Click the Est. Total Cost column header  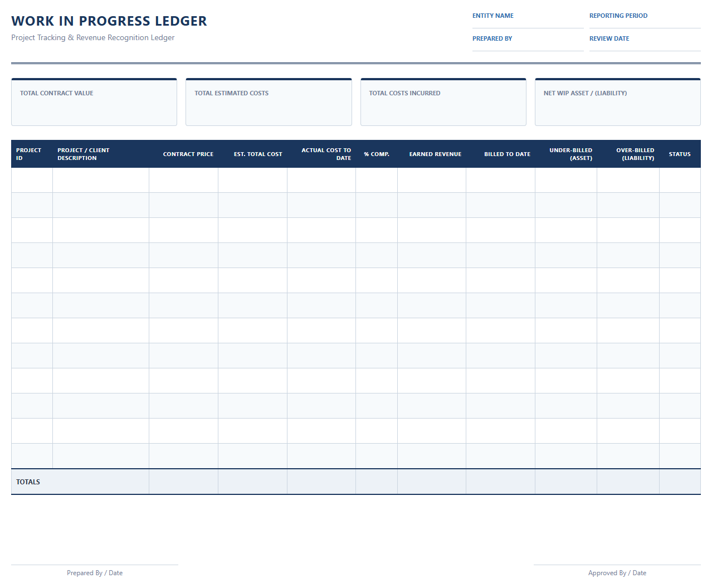(253, 154)
